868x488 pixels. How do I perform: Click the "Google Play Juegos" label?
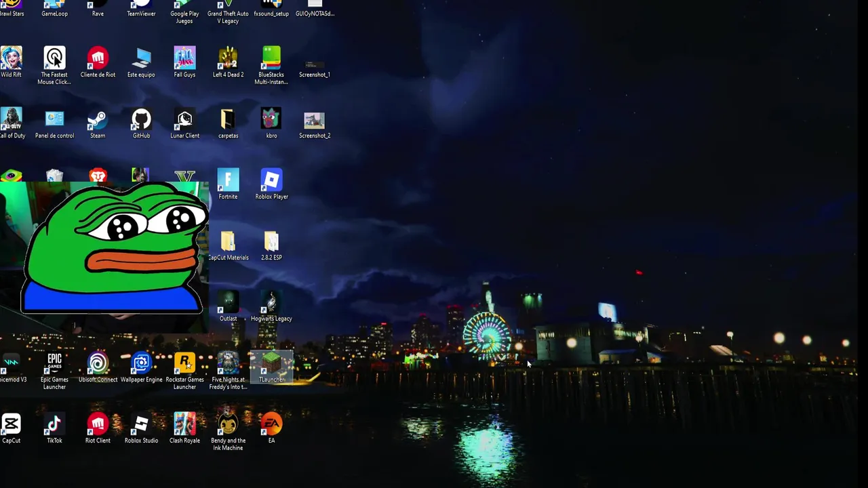184,17
